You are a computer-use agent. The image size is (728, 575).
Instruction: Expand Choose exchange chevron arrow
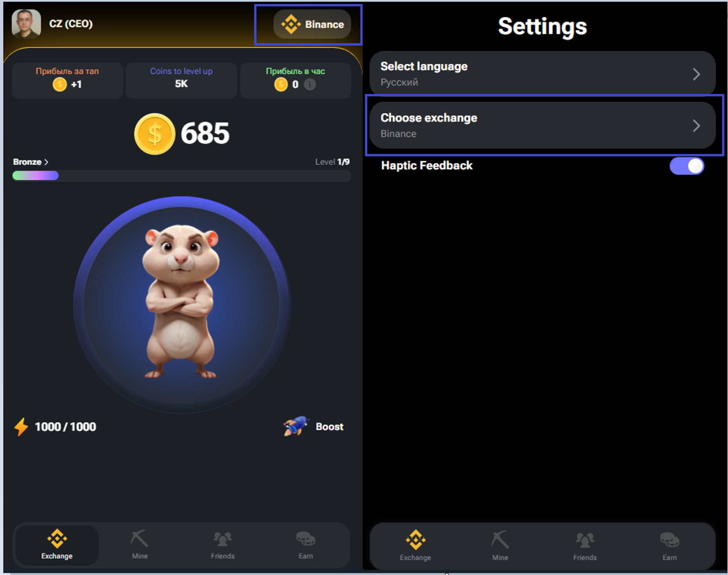click(x=696, y=125)
